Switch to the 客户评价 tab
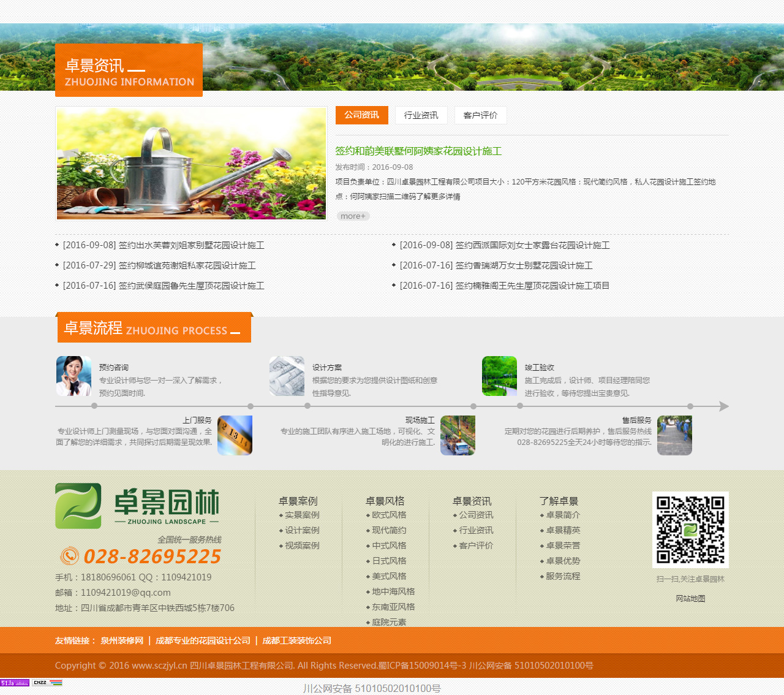 (480, 115)
